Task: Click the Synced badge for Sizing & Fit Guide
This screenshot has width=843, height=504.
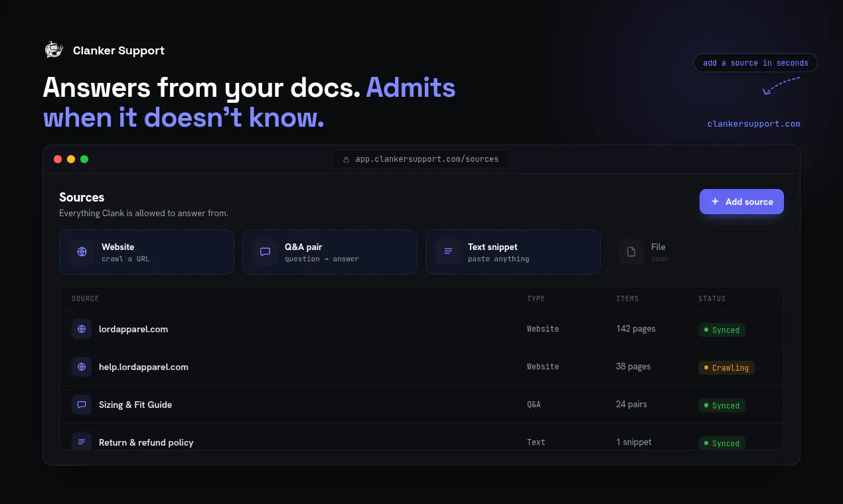Action: (x=722, y=405)
